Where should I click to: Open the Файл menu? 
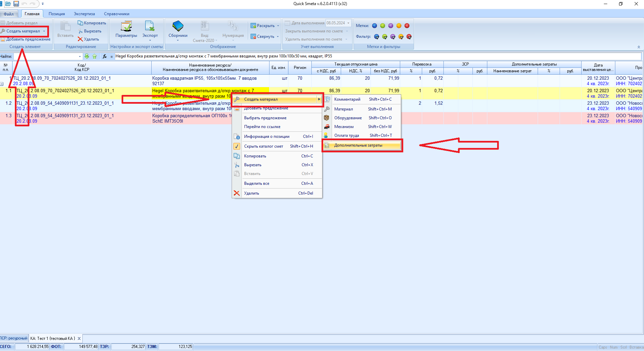pyautogui.click(x=9, y=14)
